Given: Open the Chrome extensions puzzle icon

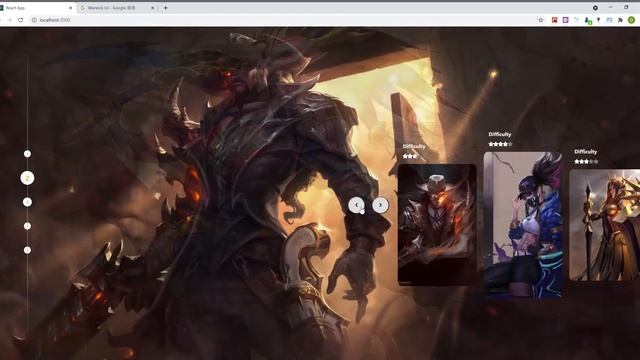Looking at the screenshot, I should pyautogui.click(x=620, y=20).
